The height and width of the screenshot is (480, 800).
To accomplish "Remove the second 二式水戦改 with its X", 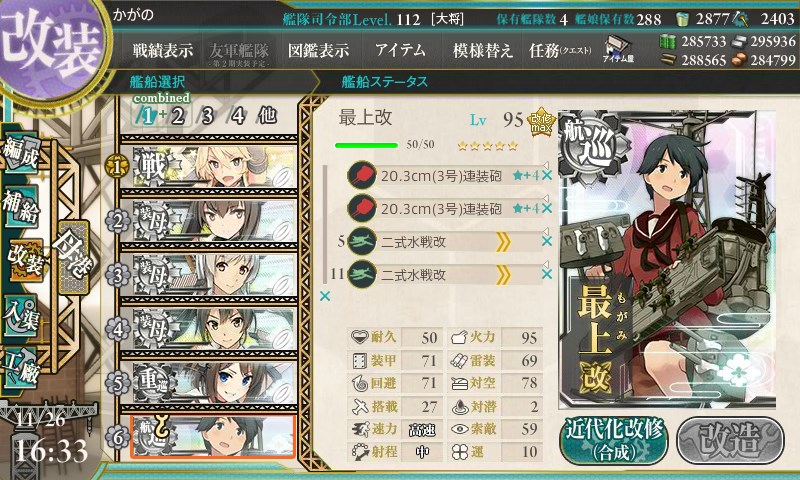I will coord(546,274).
